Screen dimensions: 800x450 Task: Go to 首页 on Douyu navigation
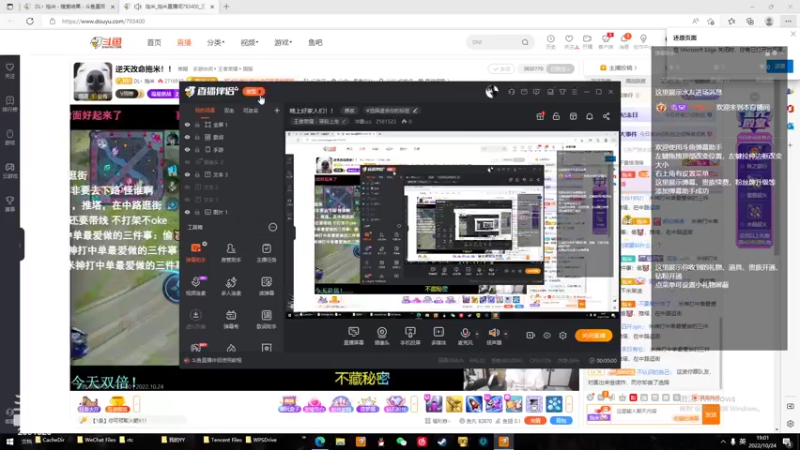coord(154,42)
